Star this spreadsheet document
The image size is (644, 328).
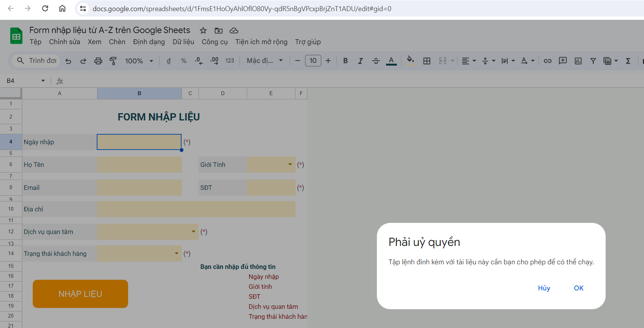(x=203, y=31)
